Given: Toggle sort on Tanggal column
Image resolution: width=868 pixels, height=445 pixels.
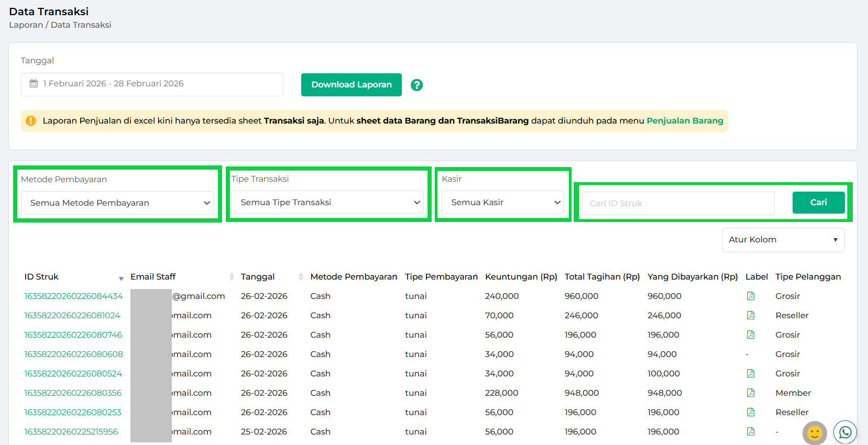Looking at the screenshot, I should (x=301, y=277).
